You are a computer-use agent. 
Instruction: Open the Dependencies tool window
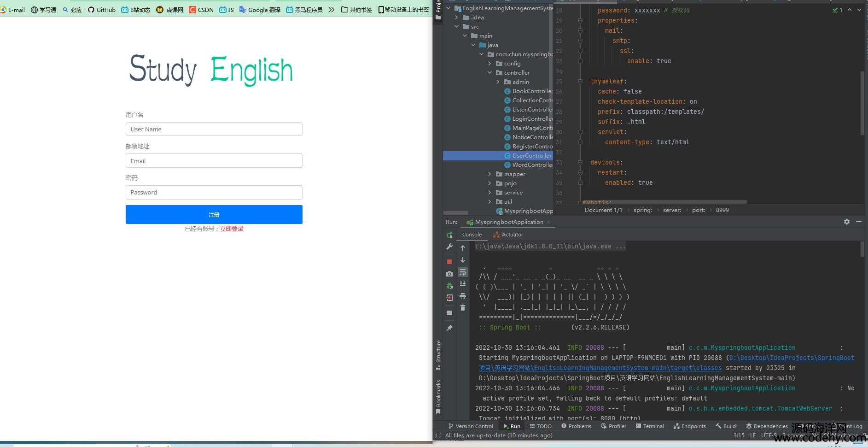tap(767, 426)
